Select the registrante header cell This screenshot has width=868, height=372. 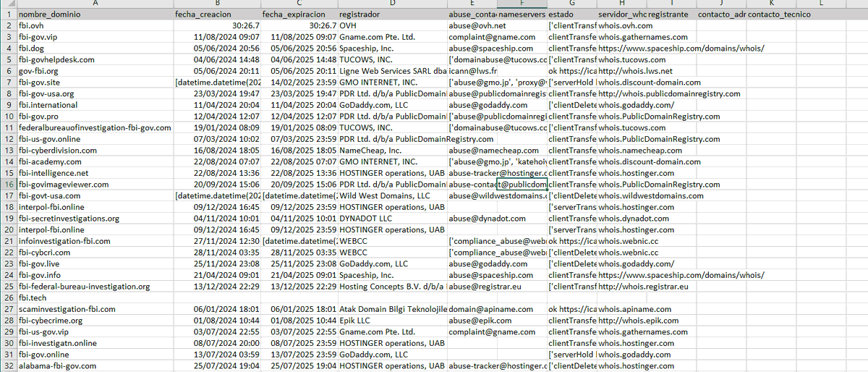click(x=671, y=14)
